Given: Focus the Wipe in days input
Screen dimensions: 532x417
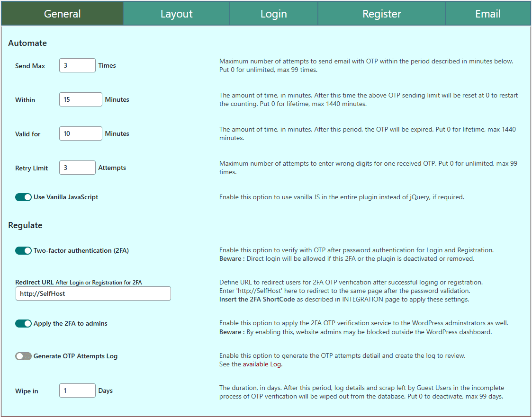Looking at the screenshot, I should coord(77,391).
